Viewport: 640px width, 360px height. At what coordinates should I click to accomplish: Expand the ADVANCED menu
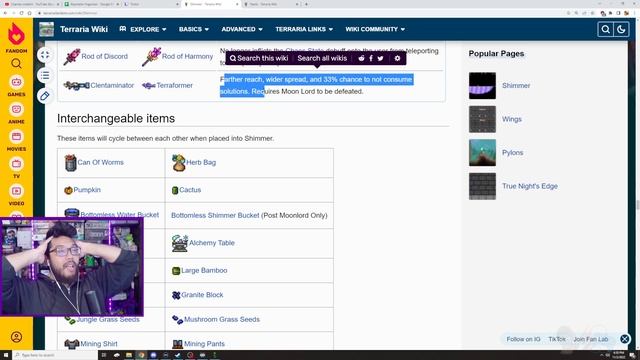click(242, 29)
